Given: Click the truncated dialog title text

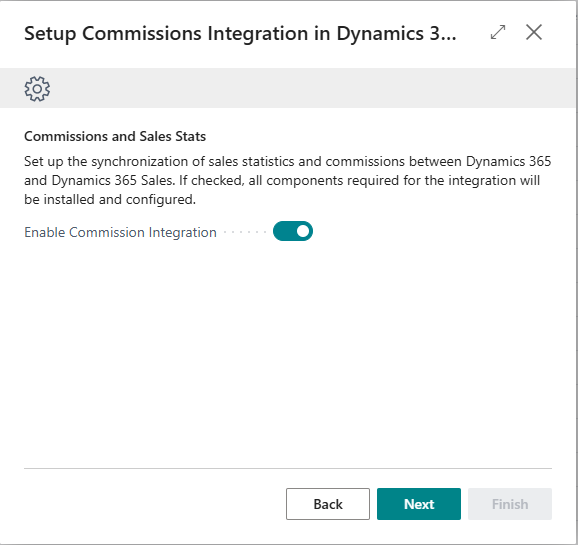Looking at the screenshot, I should pos(240,34).
